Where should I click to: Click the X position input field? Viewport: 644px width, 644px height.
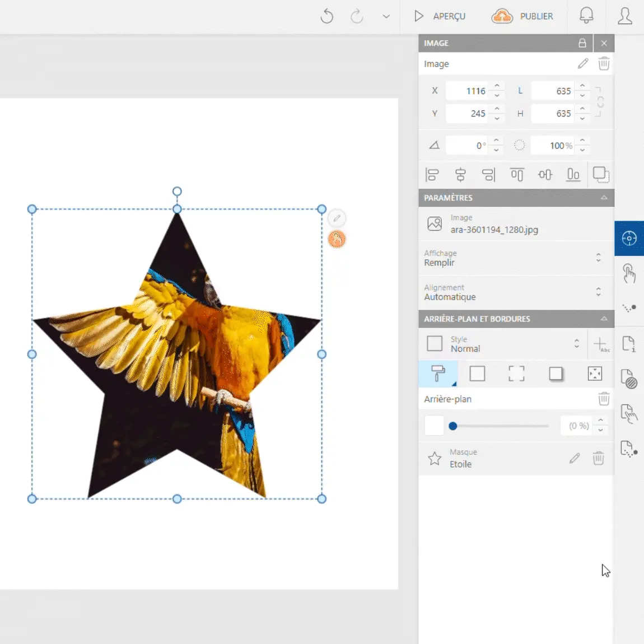pyautogui.click(x=468, y=91)
